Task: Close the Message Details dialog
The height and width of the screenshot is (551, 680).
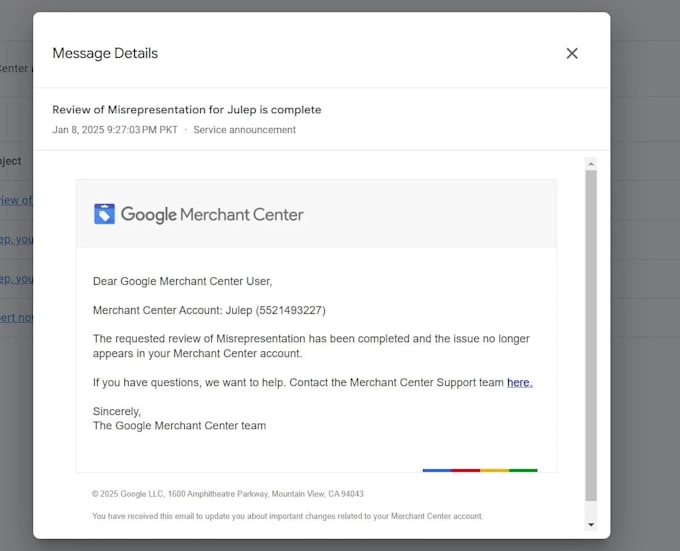Action: (572, 53)
